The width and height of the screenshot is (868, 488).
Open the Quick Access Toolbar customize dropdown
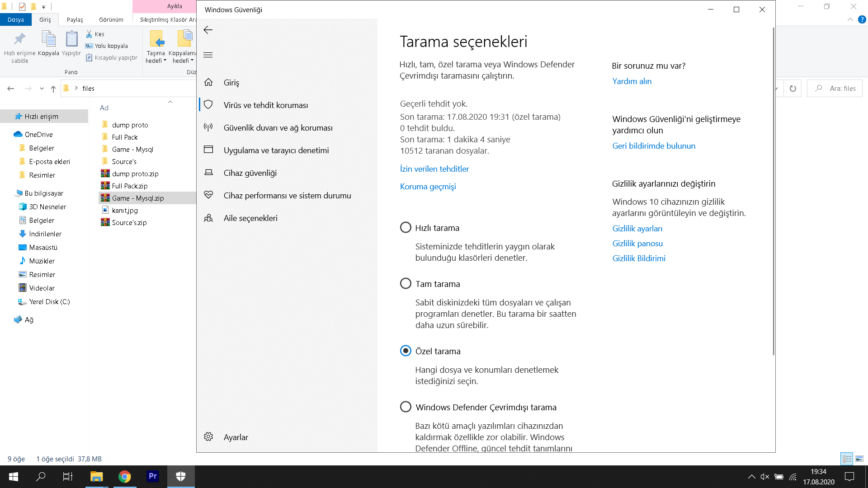43,7
